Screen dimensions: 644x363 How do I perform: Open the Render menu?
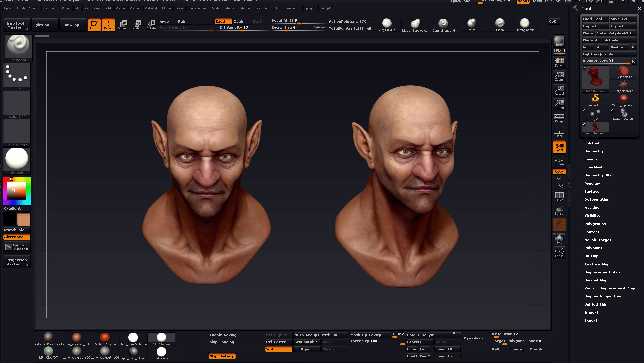(x=216, y=8)
